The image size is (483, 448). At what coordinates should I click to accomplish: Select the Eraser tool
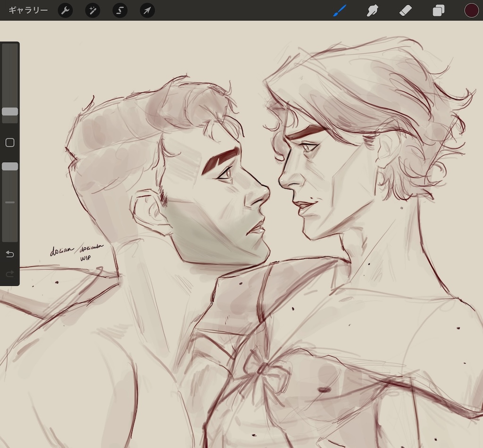(405, 10)
